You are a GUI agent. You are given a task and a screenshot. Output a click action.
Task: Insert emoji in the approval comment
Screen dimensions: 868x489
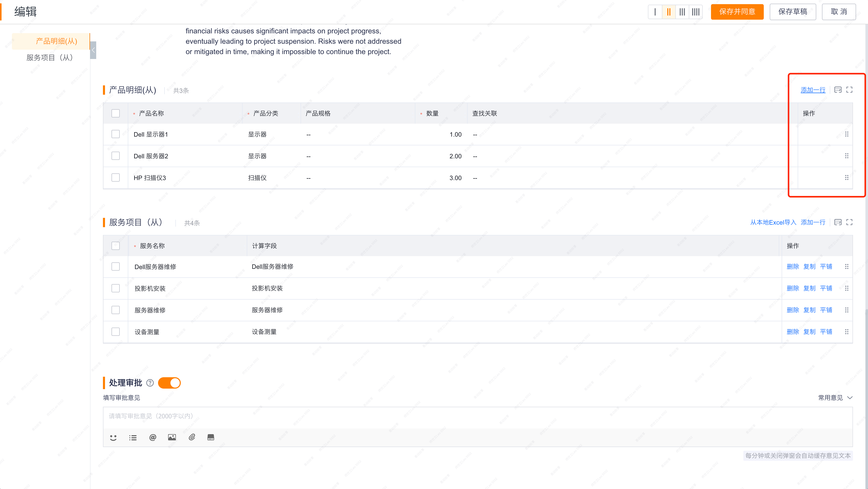coord(113,438)
